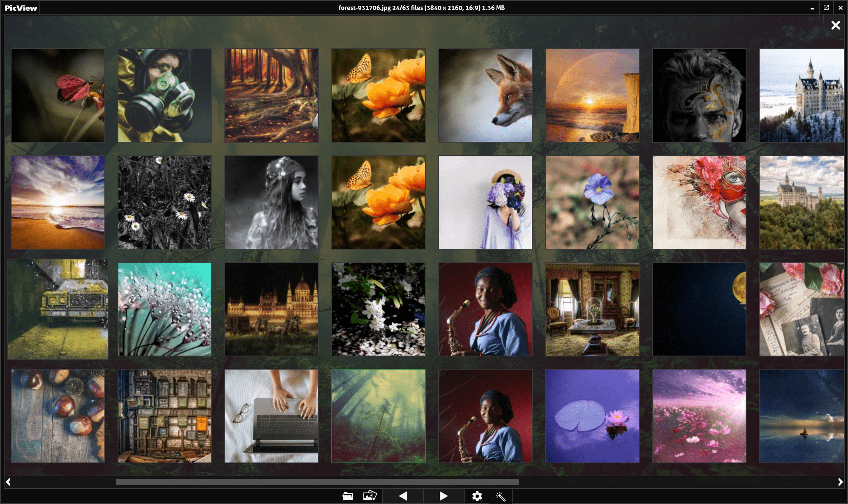Screen dimensions: 848x504
Task: Open the settings gear
Action: click(477, 496)
